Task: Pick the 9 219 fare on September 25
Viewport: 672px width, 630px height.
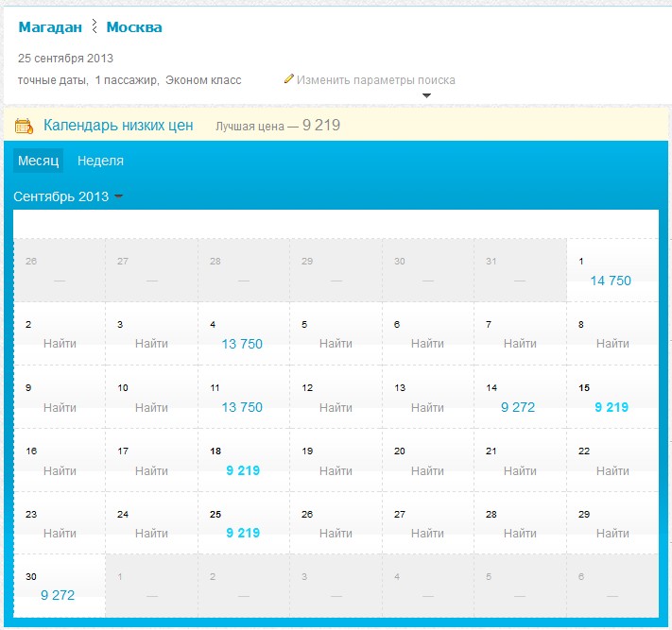Action: (242, 533)
